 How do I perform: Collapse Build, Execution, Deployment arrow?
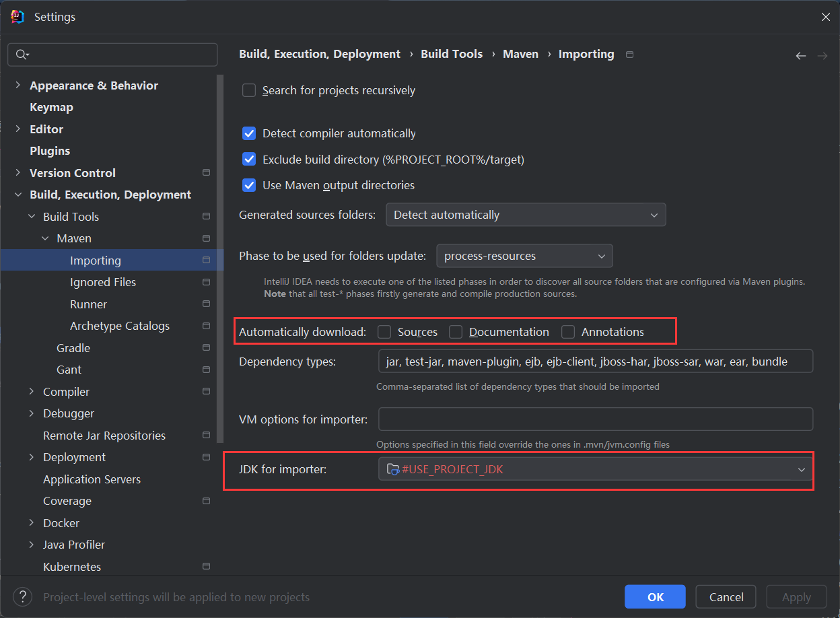(x=18, y=195)
